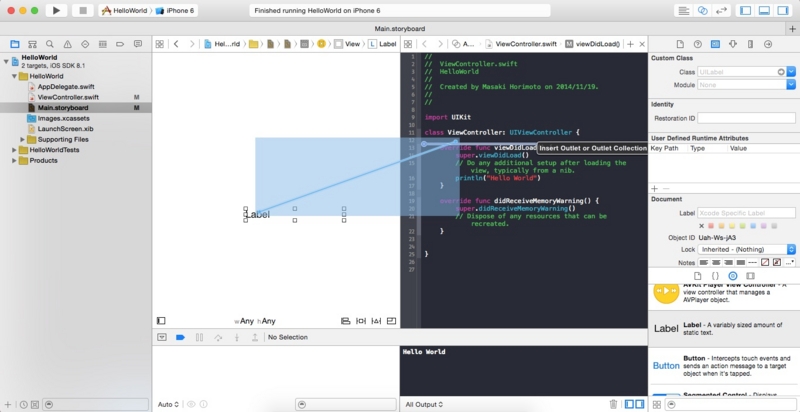Screen dimensions: 800x412
Task: Select ViewController.swift in navigator
Action: 68,97
